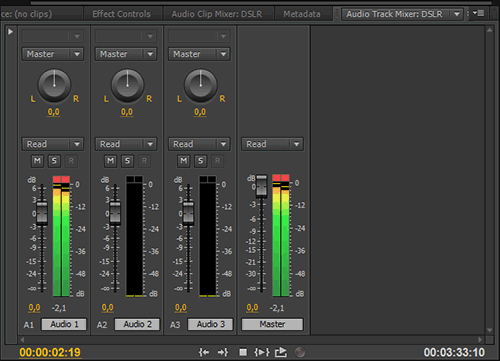The image size is (500, 361).
Task: Select the Source (no clips) tab
Action: 27,14
